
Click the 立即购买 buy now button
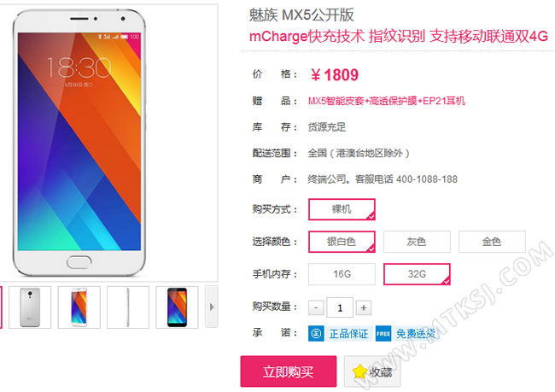click(289, 372)
